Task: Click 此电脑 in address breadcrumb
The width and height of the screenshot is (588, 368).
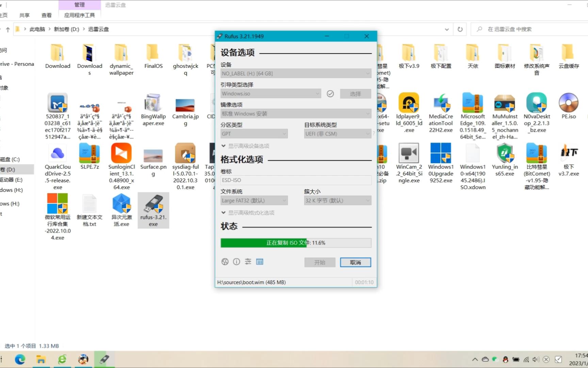Action: tap(37, 29)
